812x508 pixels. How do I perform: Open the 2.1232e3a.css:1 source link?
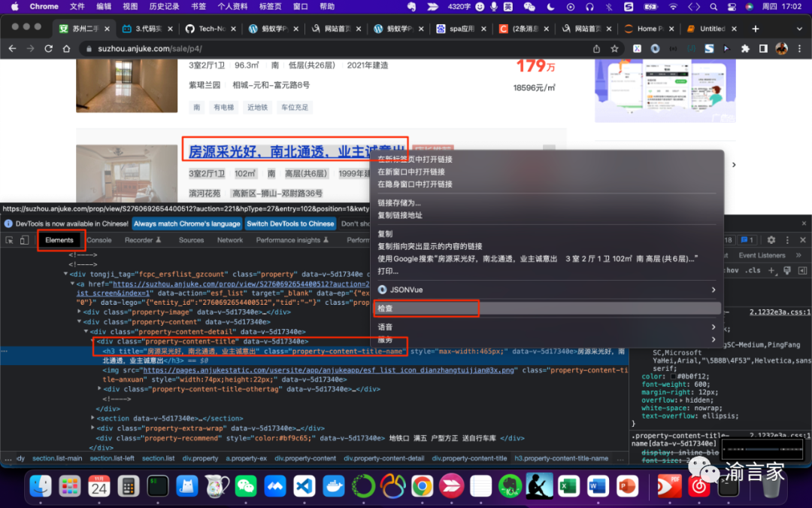780,312
